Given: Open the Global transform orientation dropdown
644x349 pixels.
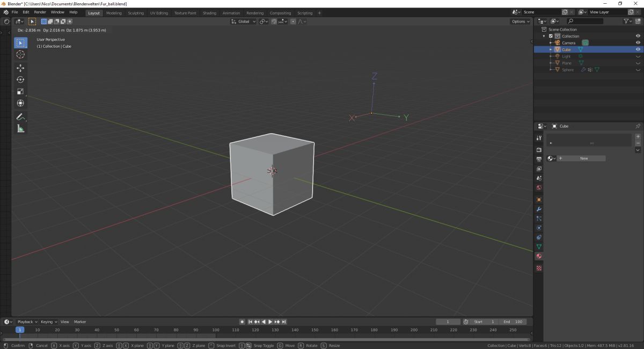Looking at the screenshot, I should 244,21.
